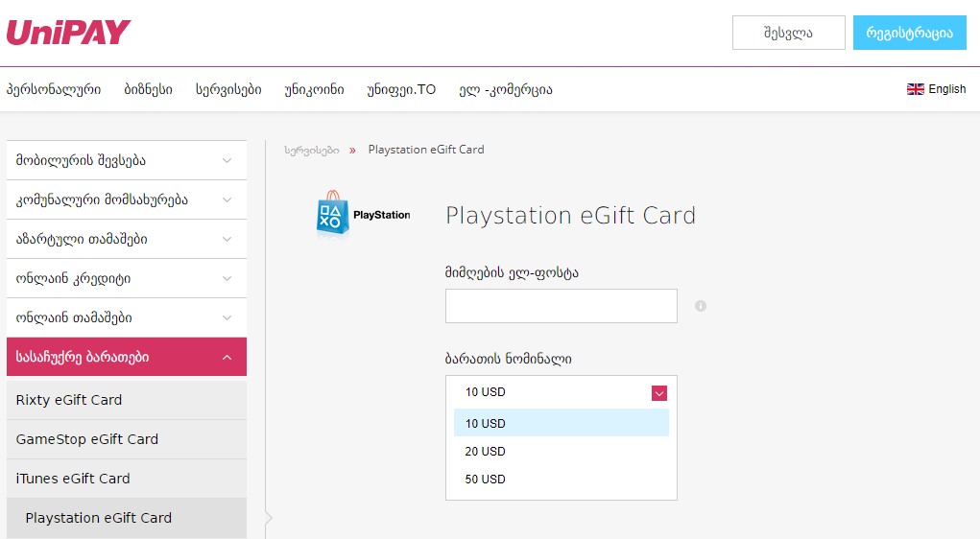
Task: Switch language to English
Action: pyautogui.click(x=936, y=89)
